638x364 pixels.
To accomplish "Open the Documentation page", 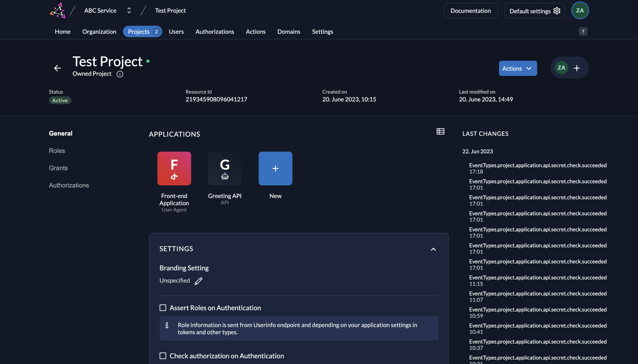I will (x=470, y=11).
